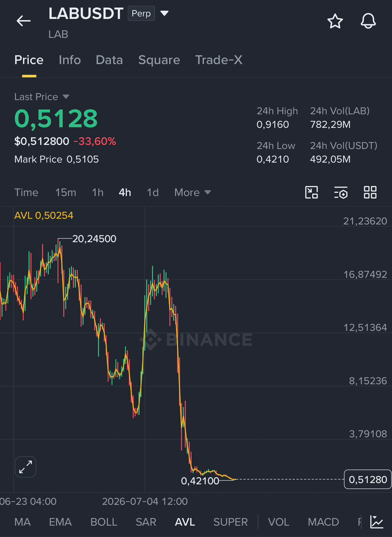Open the Trade-X tab
392x537 pixels.
pyautogui.click(x=218, y=60)
